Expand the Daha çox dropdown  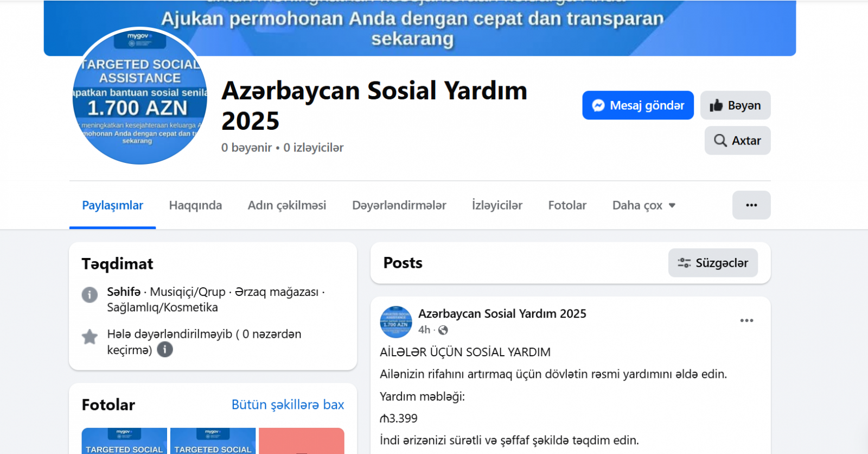pos(643,205)
